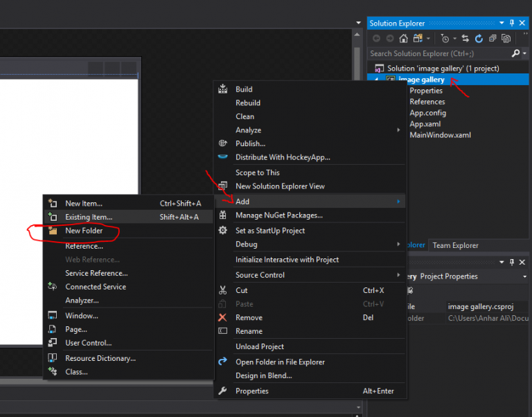Viewport: 532px width, 417px height.
Task: Open Properties panel window position dropdown
Action: (502, 262)
